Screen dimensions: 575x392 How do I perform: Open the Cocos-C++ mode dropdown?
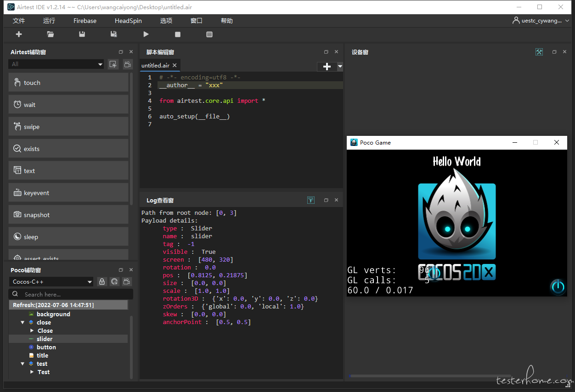[x=51, y=282]
